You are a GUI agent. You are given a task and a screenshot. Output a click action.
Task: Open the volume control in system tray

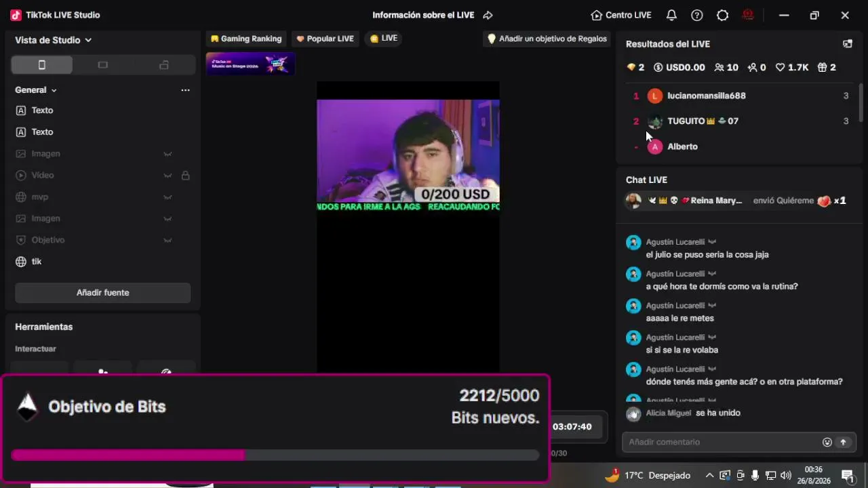point(786,475)
